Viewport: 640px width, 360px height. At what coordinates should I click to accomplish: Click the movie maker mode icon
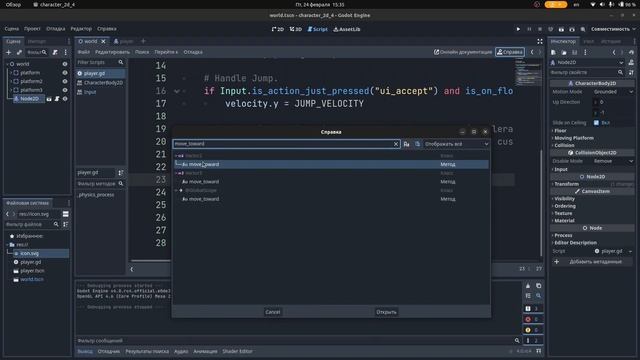click(x=583, y=29)
